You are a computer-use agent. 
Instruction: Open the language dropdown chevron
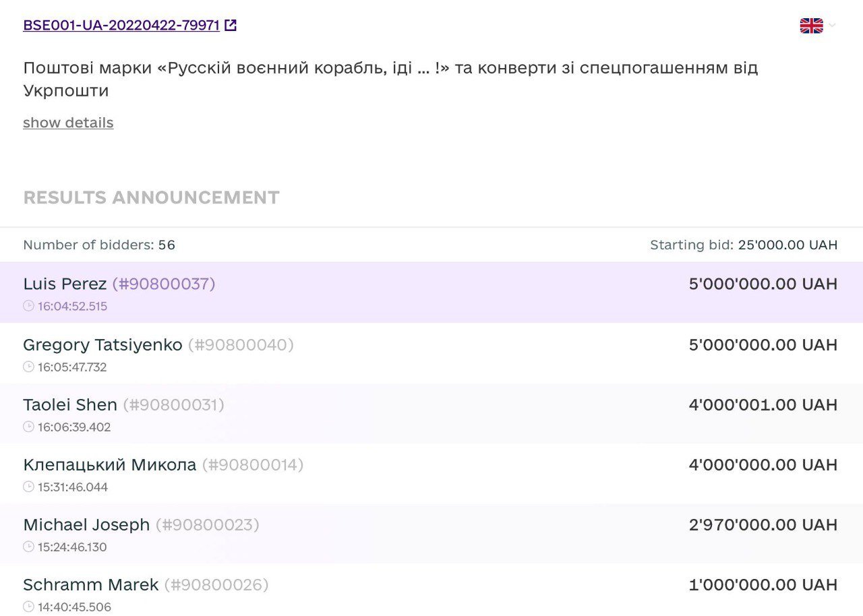pos(833,26)
